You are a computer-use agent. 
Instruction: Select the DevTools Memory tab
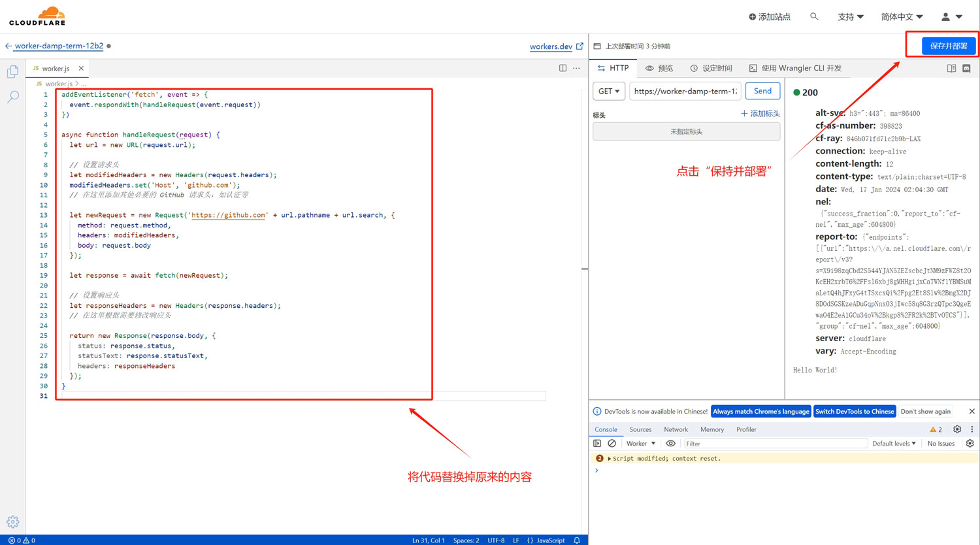click(x=712, y=429)
